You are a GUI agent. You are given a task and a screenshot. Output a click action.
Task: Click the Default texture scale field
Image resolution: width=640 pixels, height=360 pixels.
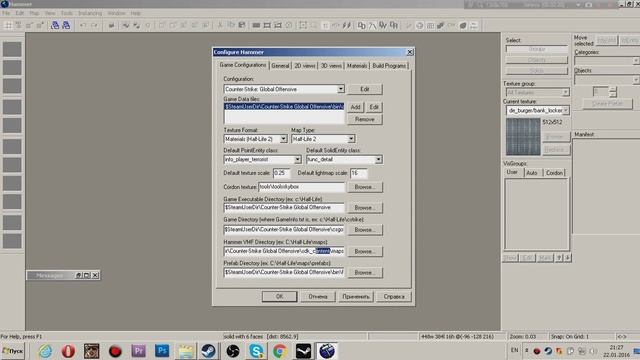pyautogui.click(x=281, y=173)
